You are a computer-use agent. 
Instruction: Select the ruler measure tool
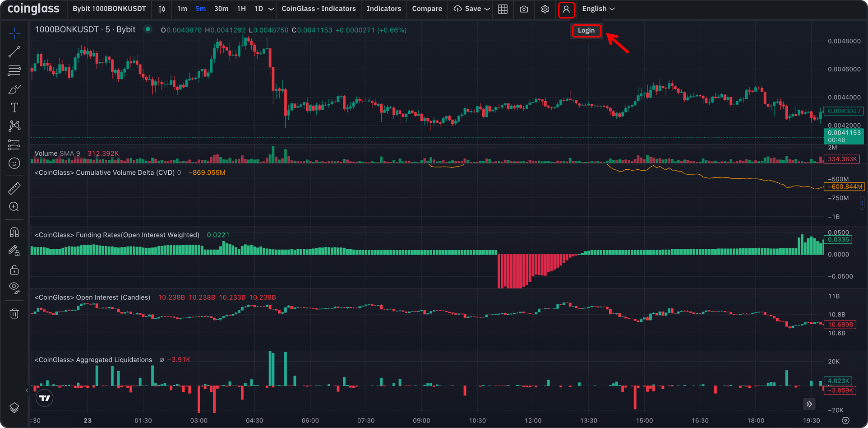(x=14, y=188)
